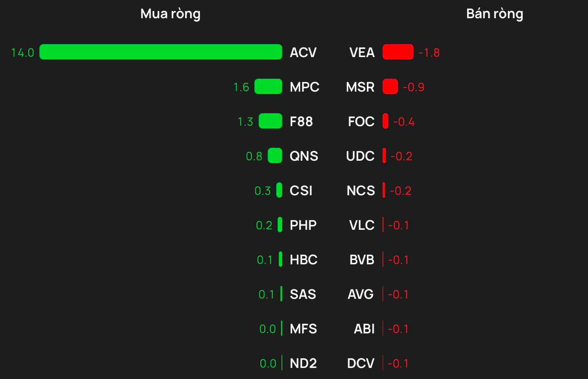This screenshot has width=588, height=379.
Task: Click the green QNS bar
Action: pos(275,156)
